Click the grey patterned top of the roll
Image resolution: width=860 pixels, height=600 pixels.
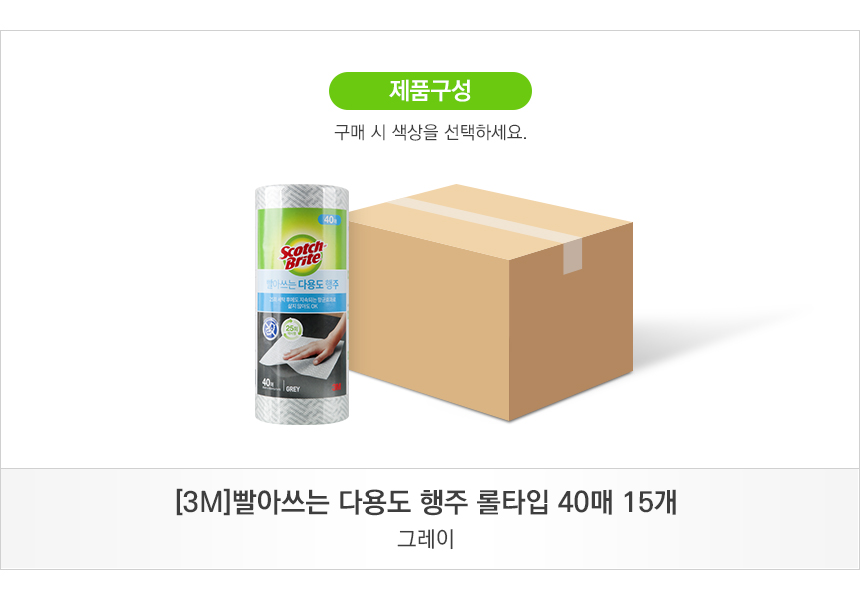(302, 196)
